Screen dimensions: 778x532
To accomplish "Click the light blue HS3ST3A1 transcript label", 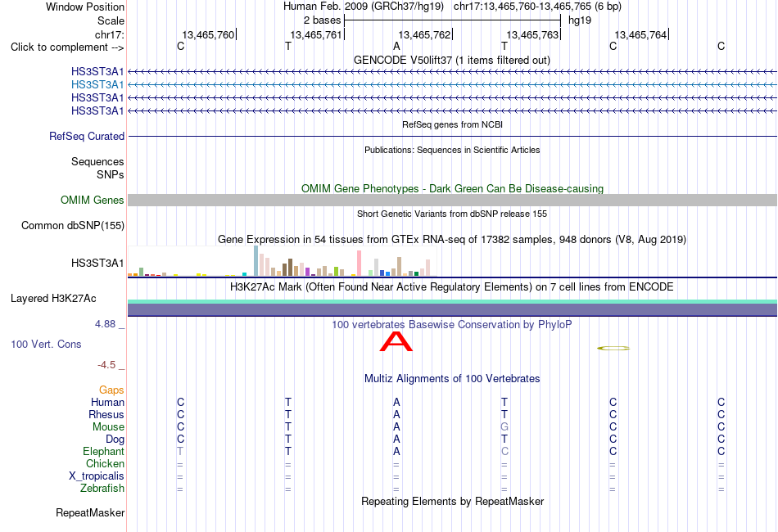I will pos(97,85).
